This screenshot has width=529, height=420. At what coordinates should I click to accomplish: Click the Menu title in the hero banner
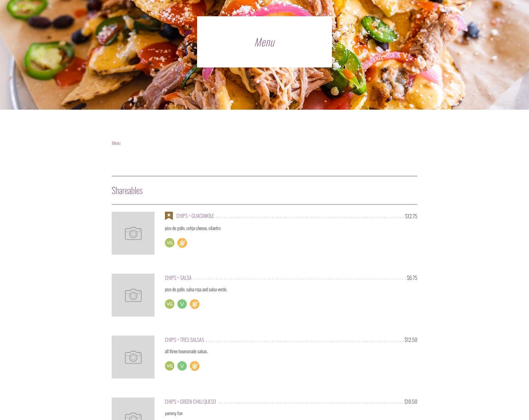coord(264,42)
